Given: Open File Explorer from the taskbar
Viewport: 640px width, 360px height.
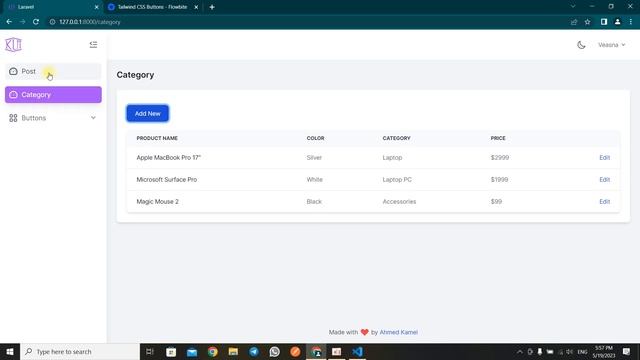Looking at the screenshot, I should [x=233, y=351].
